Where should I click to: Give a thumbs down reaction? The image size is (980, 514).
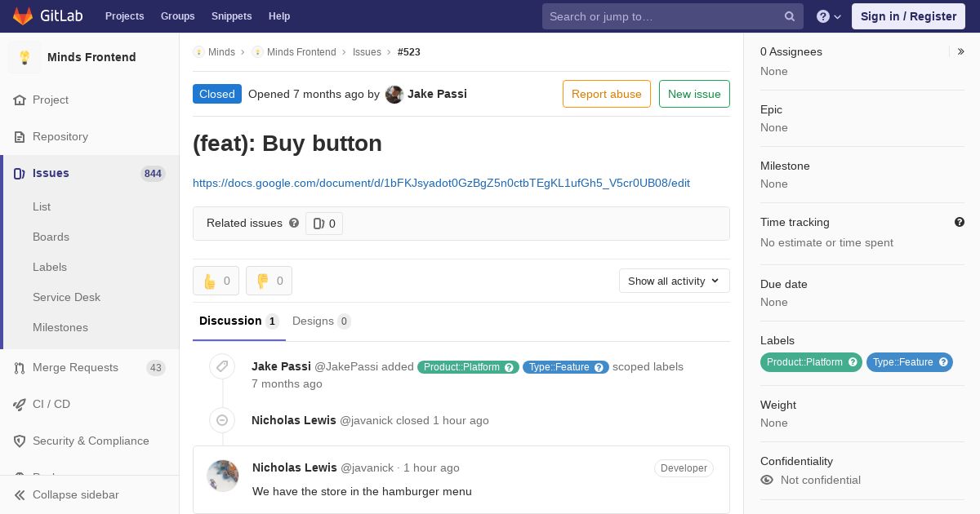tap(269, 281)
